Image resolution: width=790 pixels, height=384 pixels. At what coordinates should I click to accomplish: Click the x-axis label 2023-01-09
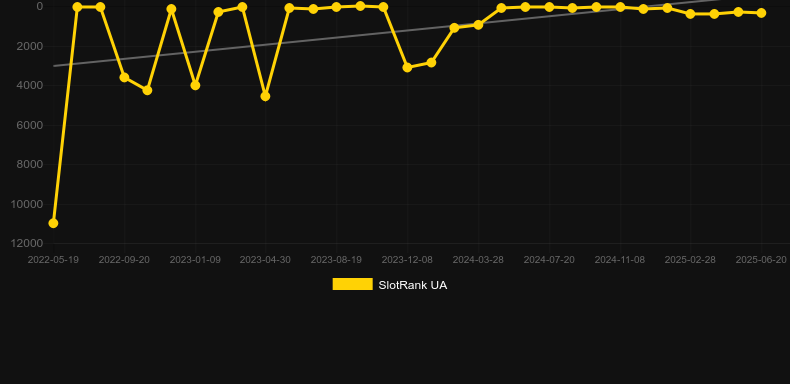click(195, 260)
